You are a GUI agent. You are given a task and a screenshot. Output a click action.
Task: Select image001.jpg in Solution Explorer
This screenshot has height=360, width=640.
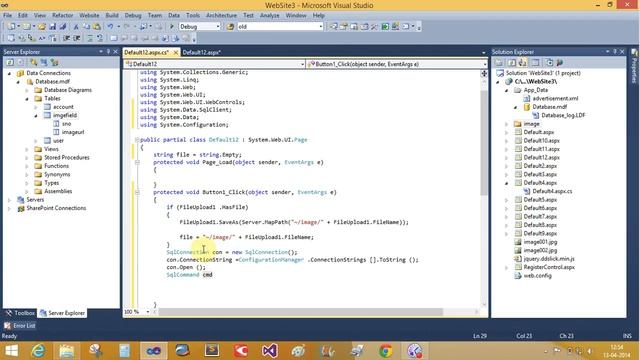(540, 242)
